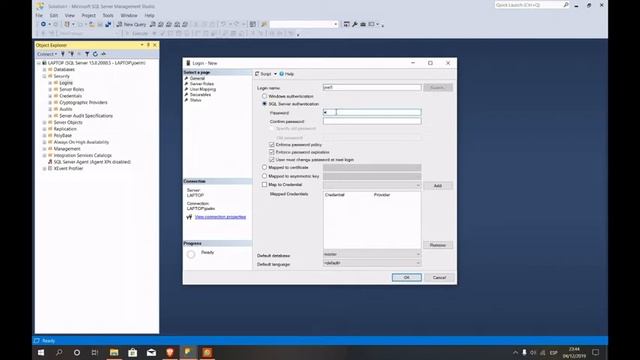Close the Object Explorer panel
Screen dimensions: 640x360
[155, 45]
